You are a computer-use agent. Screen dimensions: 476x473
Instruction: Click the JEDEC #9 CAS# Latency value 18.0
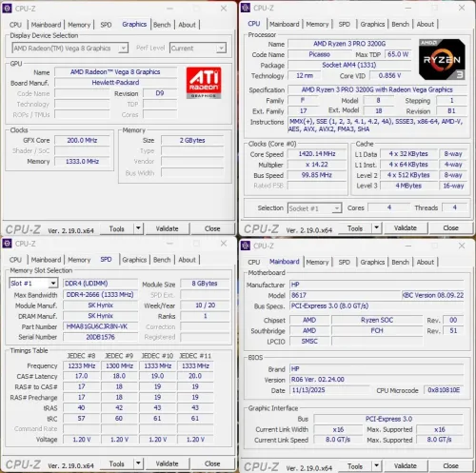point(119,376)
